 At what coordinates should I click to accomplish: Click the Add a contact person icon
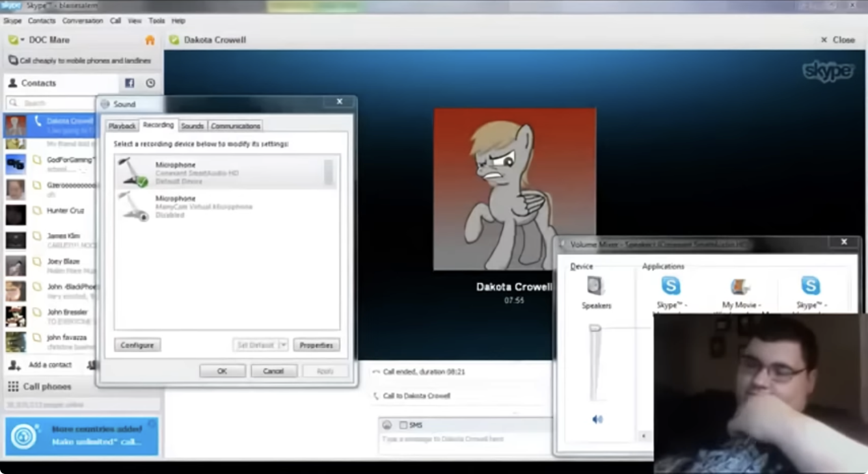click(15, 365)
